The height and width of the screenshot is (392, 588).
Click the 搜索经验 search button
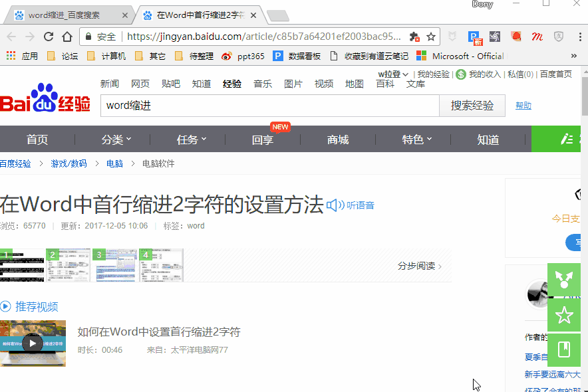pos(472,106)
